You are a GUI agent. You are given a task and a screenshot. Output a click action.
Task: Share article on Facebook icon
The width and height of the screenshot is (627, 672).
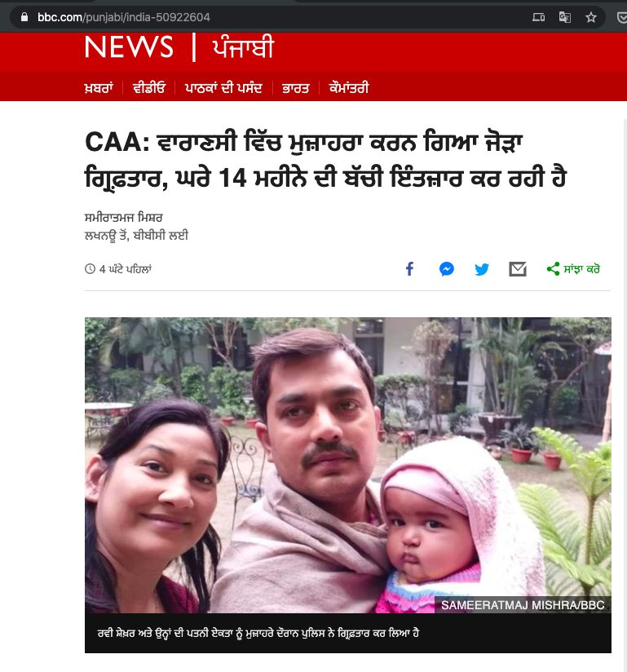tap(410, 269)
